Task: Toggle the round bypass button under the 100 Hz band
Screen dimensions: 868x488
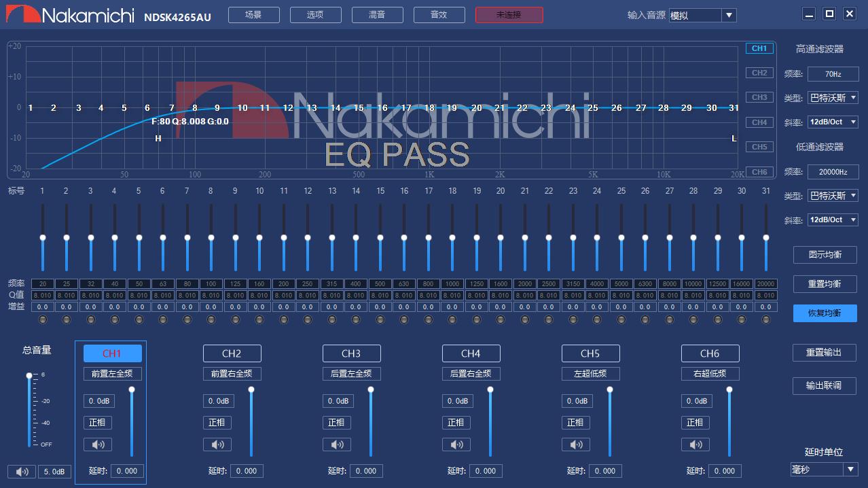Action: (x=211, y=319)
